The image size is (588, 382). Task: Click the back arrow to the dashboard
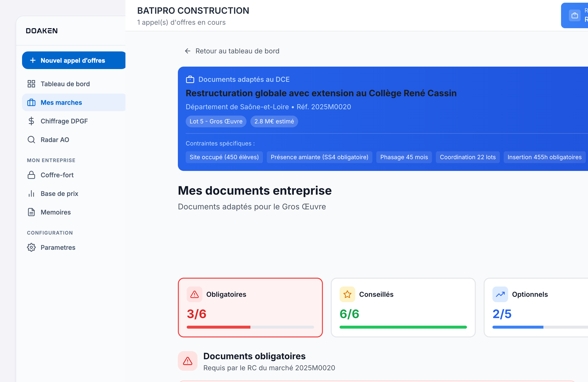187,51
